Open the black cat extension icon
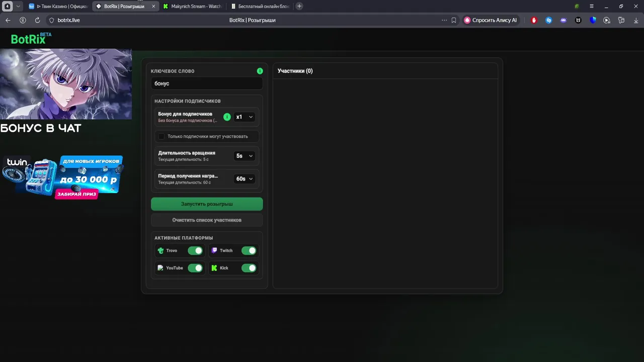Image resolution: width=644 pixels, height=362 pixels. [578, 20]
